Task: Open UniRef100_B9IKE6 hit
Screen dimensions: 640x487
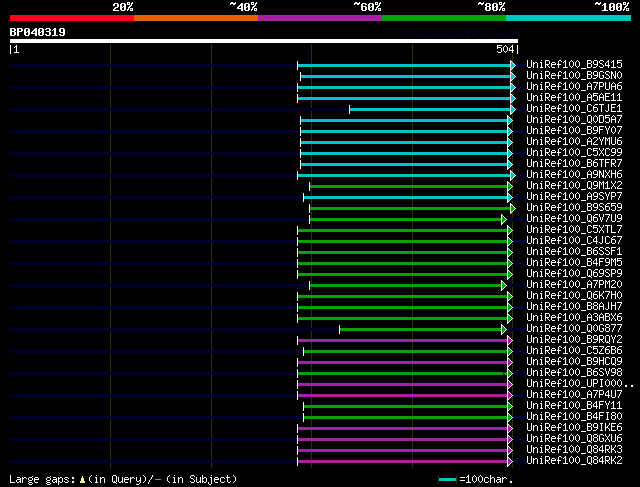Action: point(574,428)
